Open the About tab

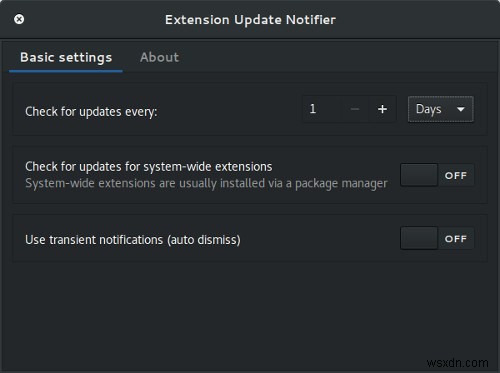(159, 57)
